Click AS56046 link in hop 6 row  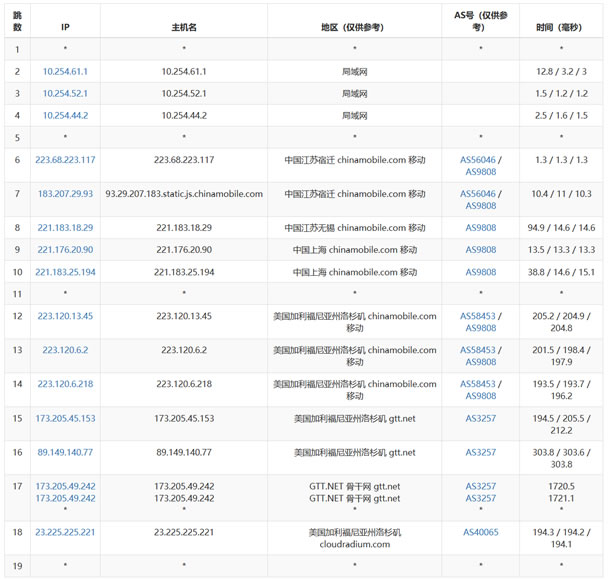point(477,160)
